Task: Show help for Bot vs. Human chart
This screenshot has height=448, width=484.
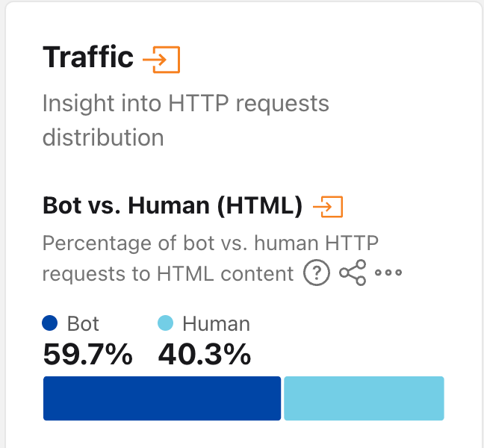Action: 317,273
